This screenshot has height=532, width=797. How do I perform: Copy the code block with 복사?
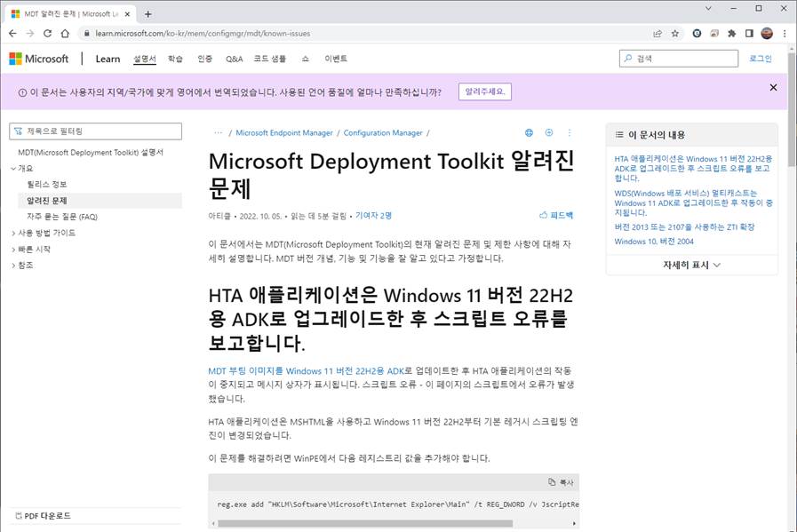click(x=561, y=482)
